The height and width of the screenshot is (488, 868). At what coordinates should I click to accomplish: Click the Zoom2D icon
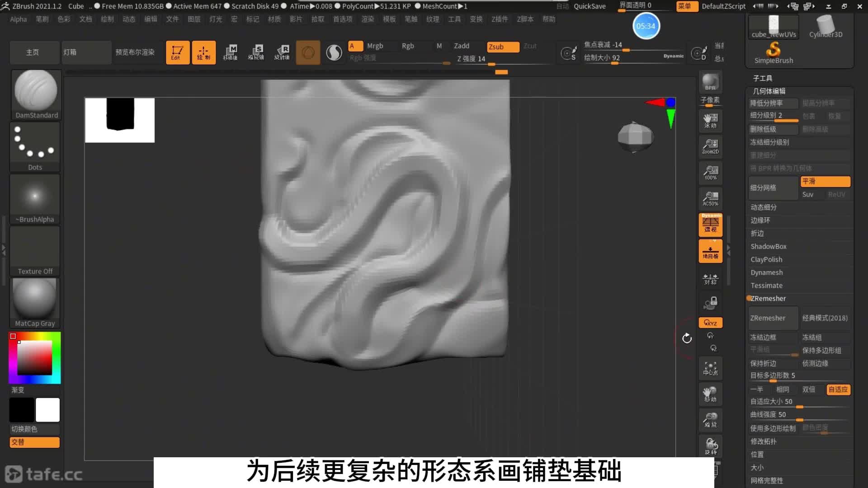tap(710, 146)
